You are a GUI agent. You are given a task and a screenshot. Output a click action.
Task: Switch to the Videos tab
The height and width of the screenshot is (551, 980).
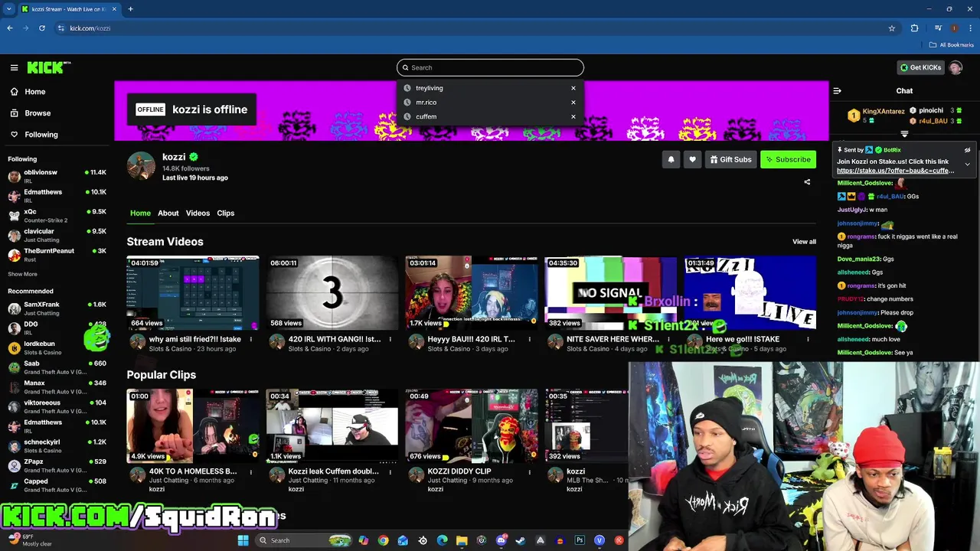pos(198,213)
